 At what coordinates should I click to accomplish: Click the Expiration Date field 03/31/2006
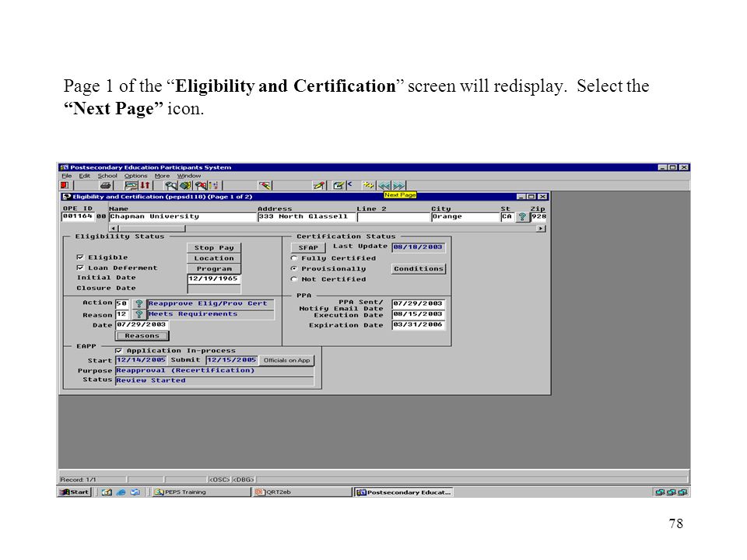tap(419, 325)
